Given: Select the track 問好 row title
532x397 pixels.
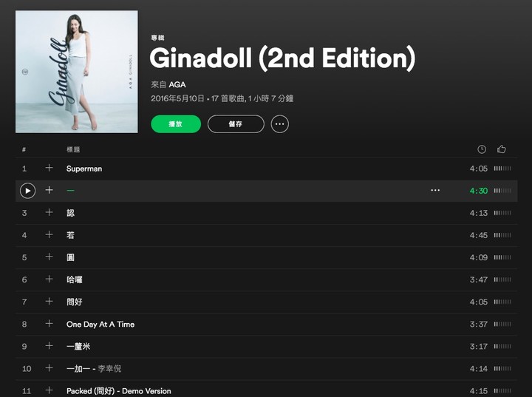Looking at the screenshot, I should pyautogui.click(x=75, y=302).
